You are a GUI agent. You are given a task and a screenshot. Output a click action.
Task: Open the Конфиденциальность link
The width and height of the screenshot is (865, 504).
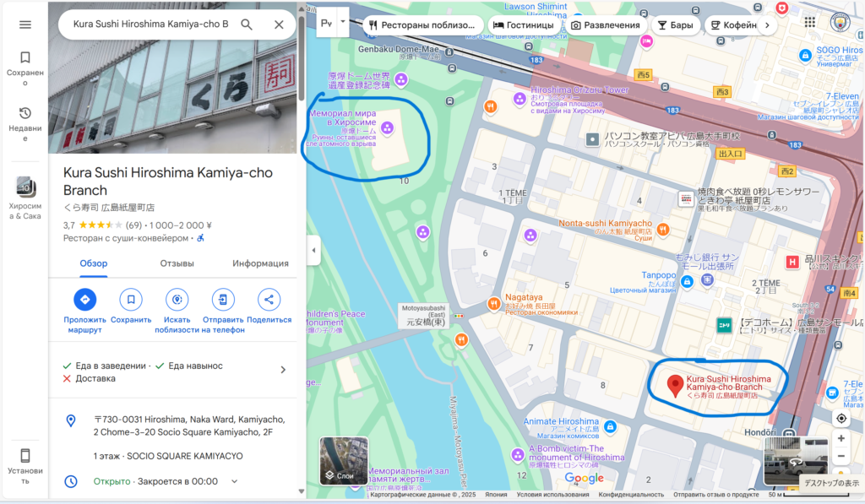coord(631,495)
